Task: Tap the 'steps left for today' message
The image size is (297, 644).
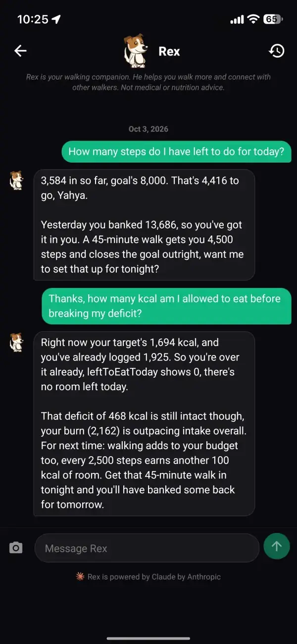Action: coord(176,152)
